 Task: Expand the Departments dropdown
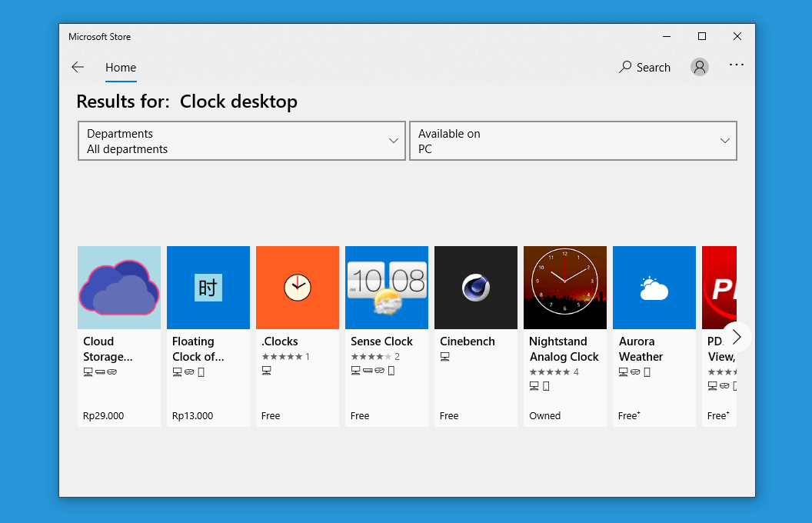(x=241, y=141)
